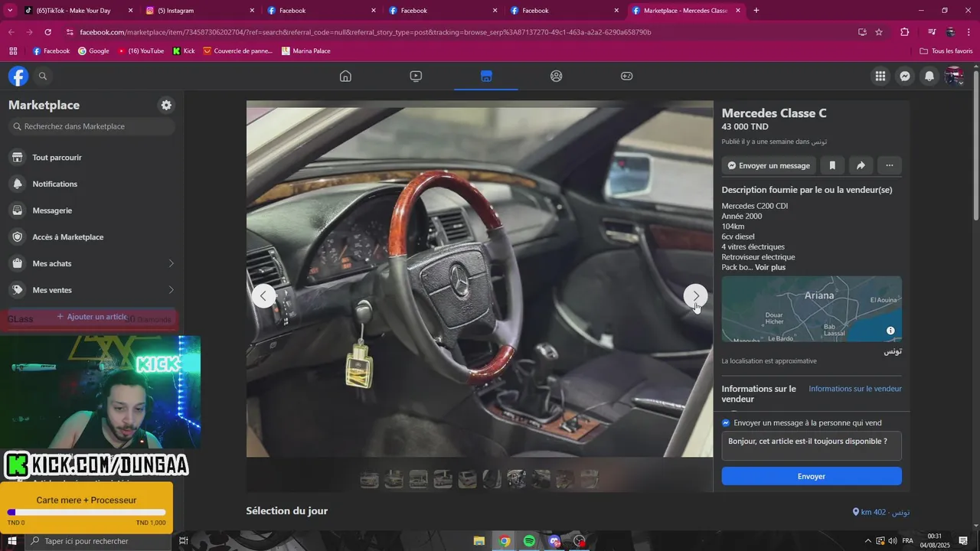Expand description with Voir plus
The image size is (980, 551).
tap(770, 267)
